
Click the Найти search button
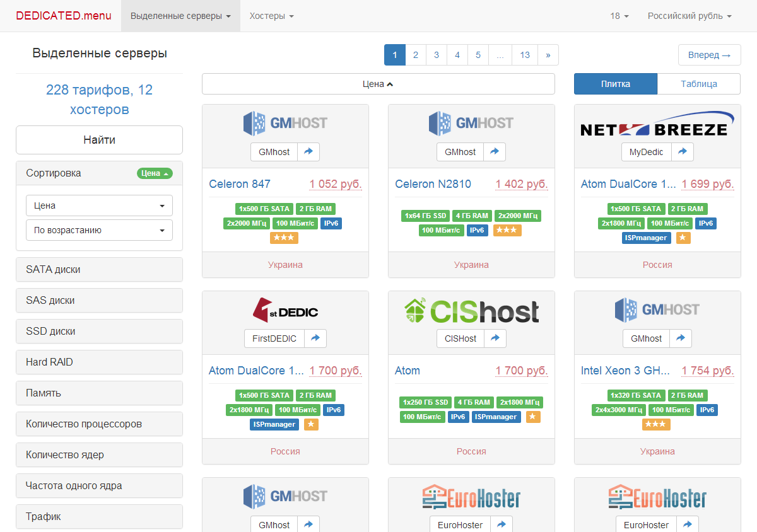(x=99, y=140)
